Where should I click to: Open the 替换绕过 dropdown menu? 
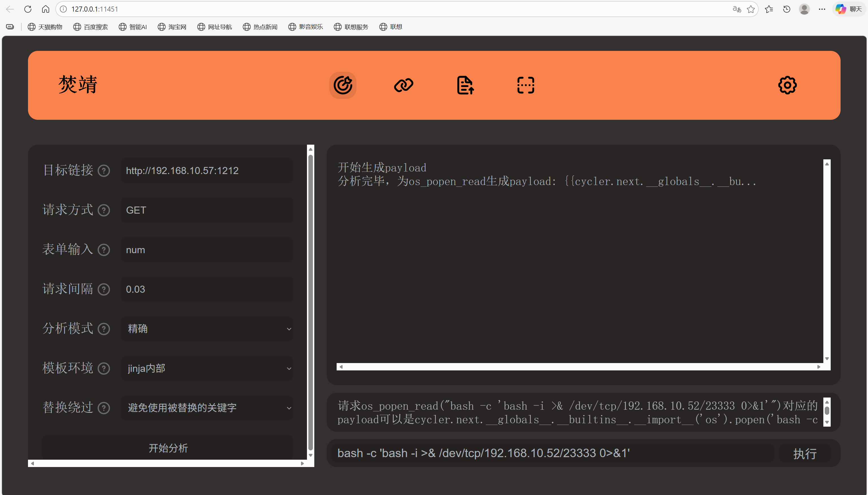coord(207,408)
